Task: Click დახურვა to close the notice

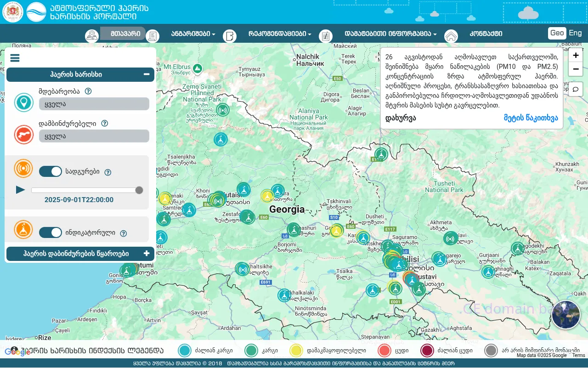Action: pyautogui.click(x=401, y=118)
